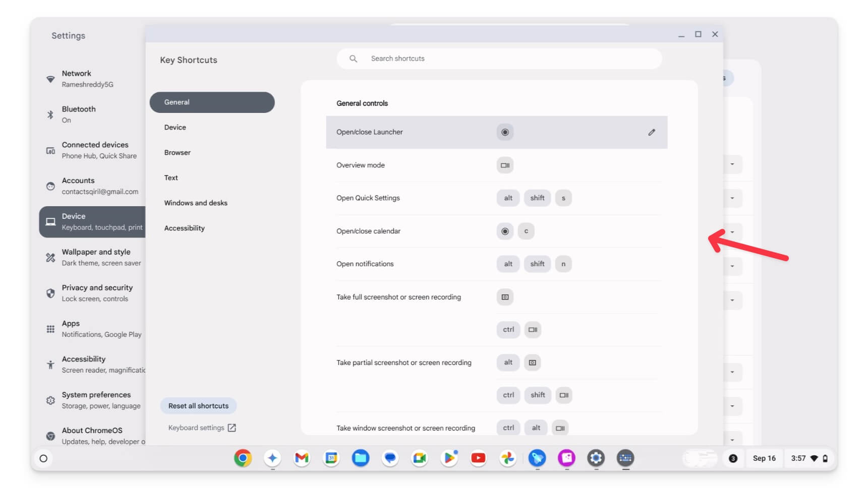Click the Apps grid icon in Settings
The height and width of the screenshot is (488, 868).
coord(50,329)
